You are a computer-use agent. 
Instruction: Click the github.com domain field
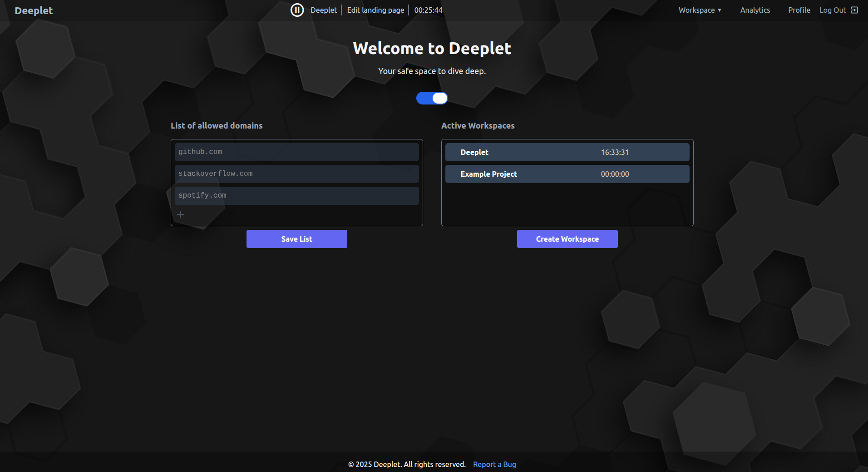coord(296,152)
